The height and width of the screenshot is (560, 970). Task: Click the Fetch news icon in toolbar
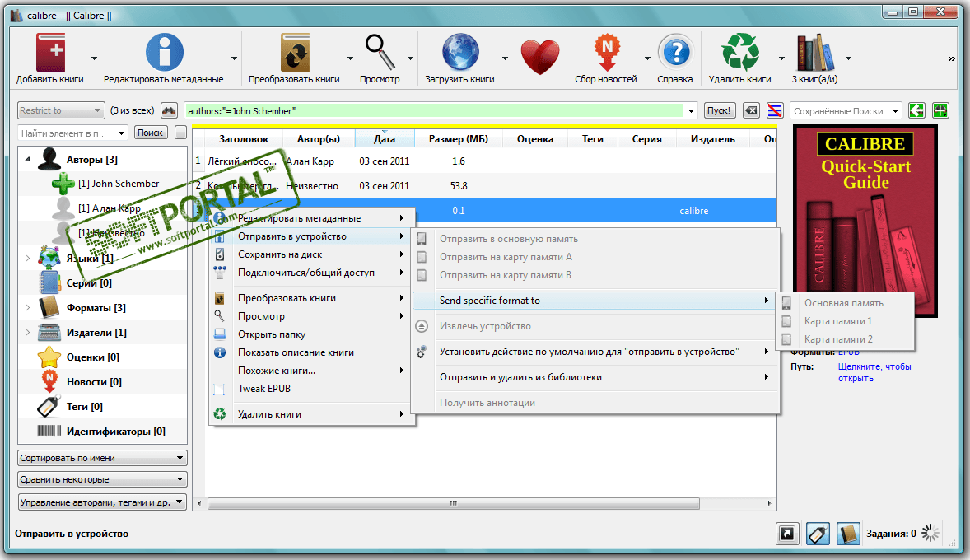[606, 53]
